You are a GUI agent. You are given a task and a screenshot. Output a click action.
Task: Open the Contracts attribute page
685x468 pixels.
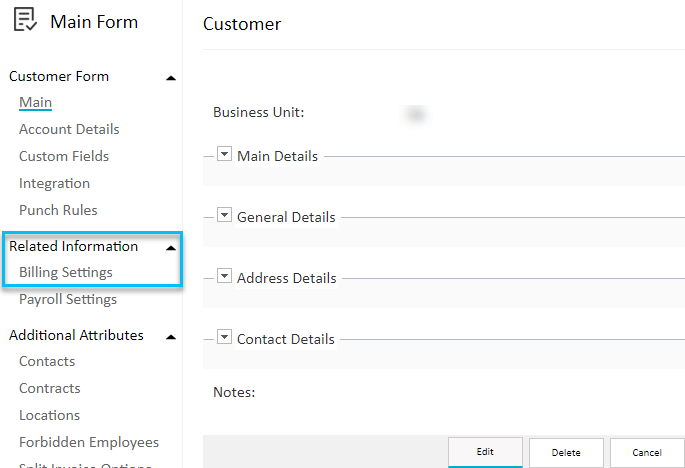(49, 388)
